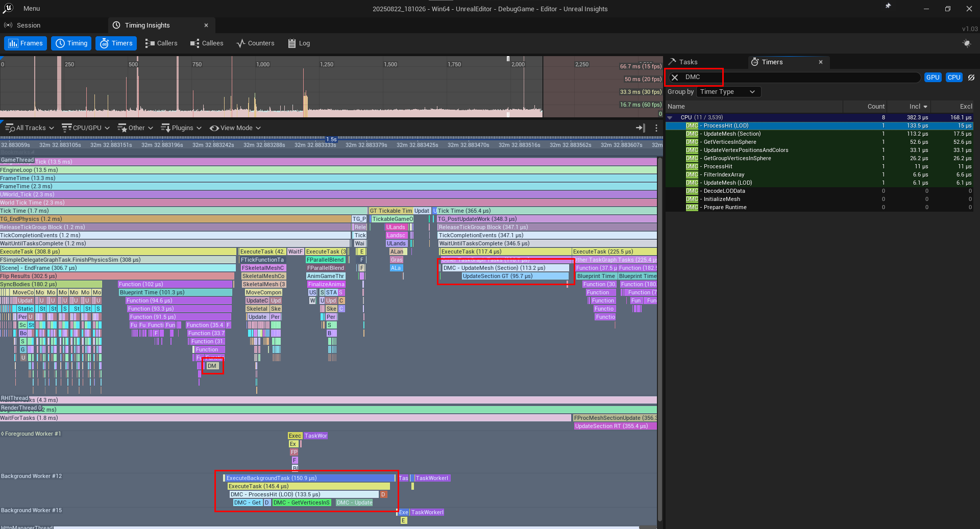980x529 pixels.
Task: Open the View Mode dropdown
Action: tap(235, 128)
